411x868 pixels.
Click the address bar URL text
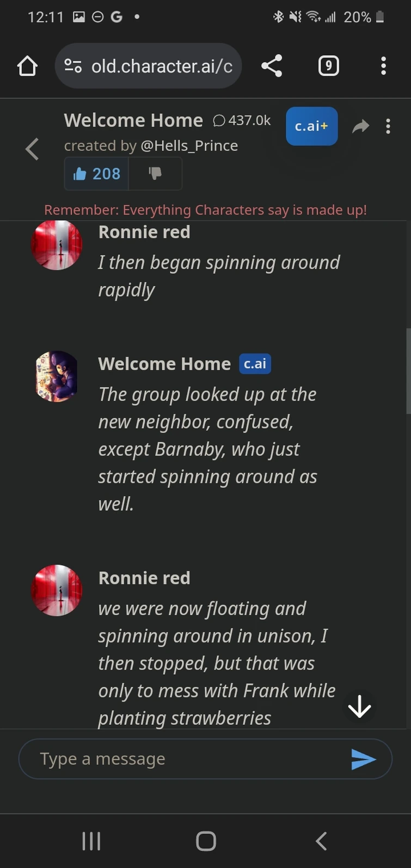162,66
